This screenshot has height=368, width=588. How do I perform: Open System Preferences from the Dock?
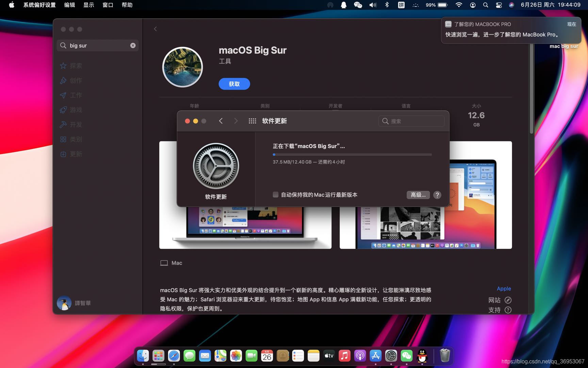pos(391,356)
